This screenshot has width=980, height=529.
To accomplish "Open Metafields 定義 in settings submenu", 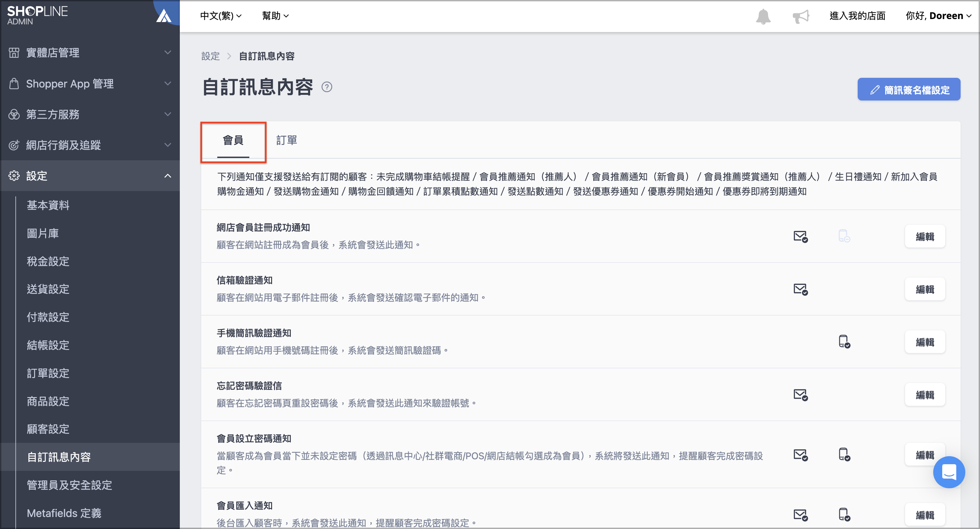I will click(64, 513).
